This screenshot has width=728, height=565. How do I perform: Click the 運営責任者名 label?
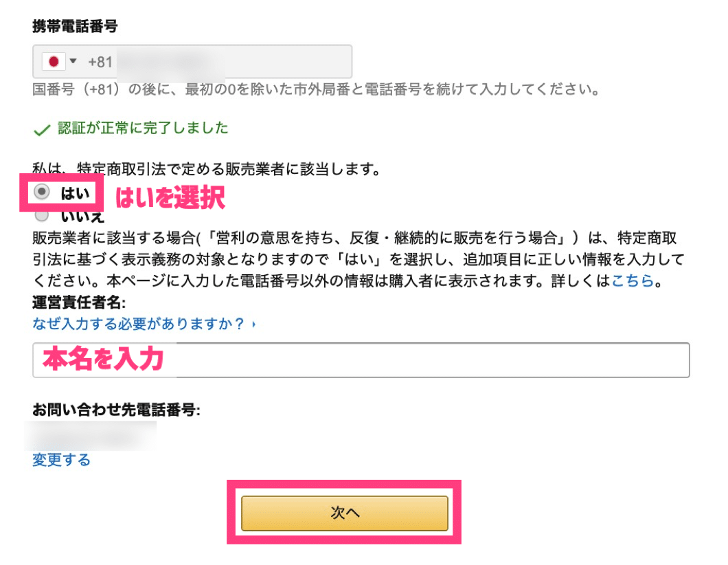[79, 303]
